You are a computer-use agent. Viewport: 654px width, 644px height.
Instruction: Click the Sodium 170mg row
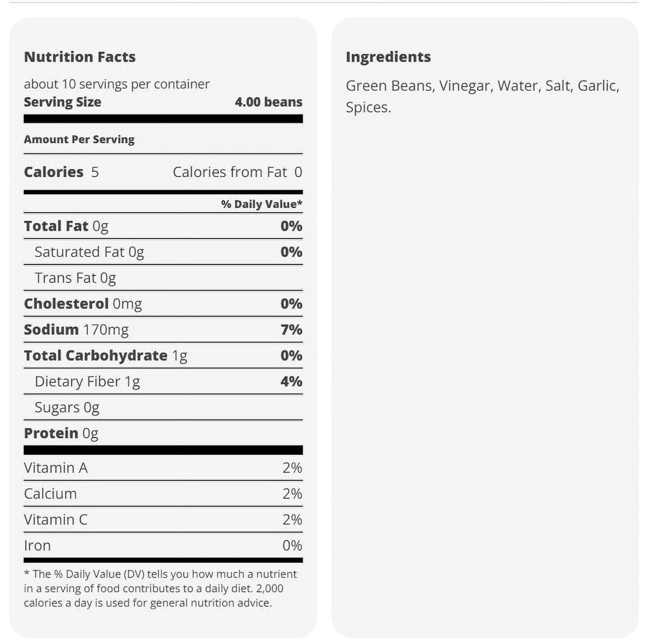pyautogui.click(x=163, y=330)
